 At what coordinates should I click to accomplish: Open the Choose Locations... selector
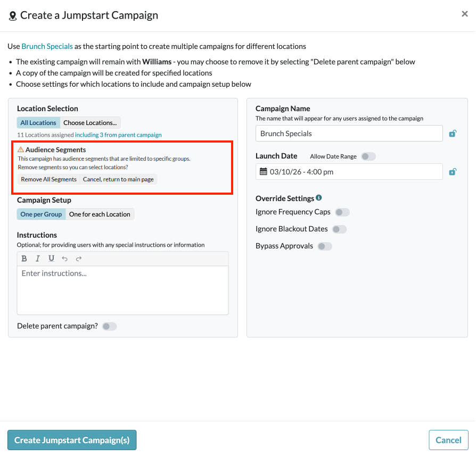pyautogui.click(x=90, y=123)
